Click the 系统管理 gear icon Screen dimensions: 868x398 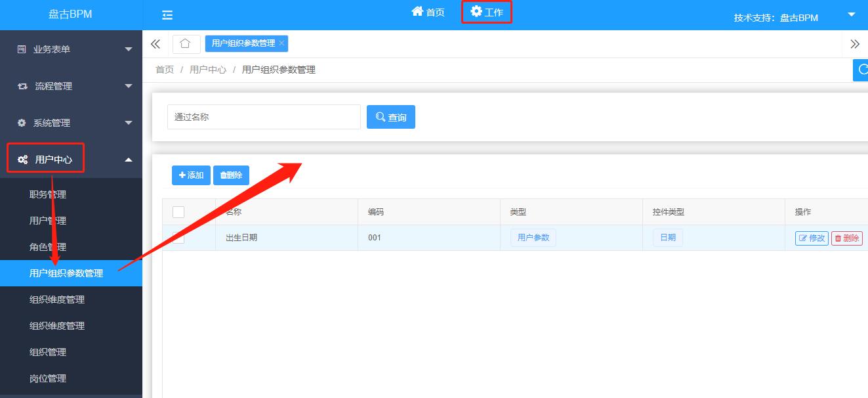pyautogui.click(x=22, y=123)
